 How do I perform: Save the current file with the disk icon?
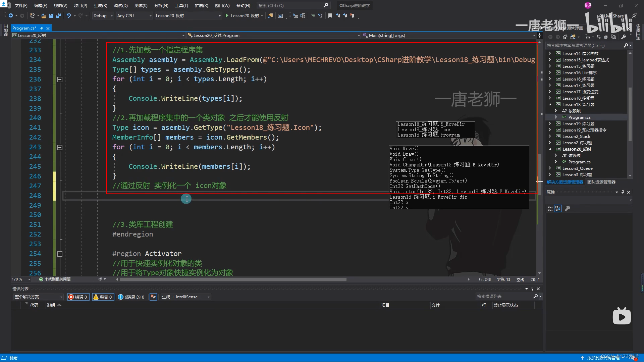(x=51, y=16)
